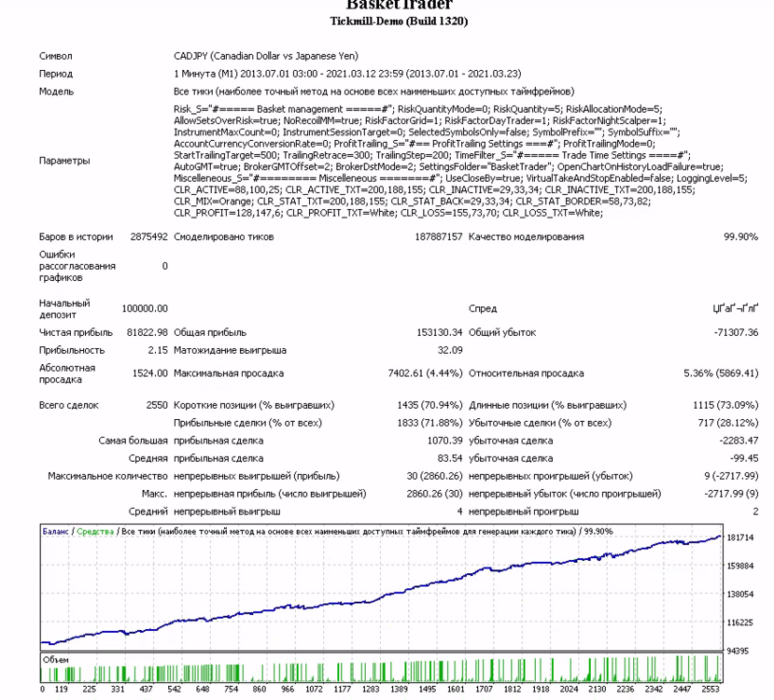The width and height of the screenshot is (774, 700).
Task: Select the 159884 y-axis label
Action: [x=740, y=567]
